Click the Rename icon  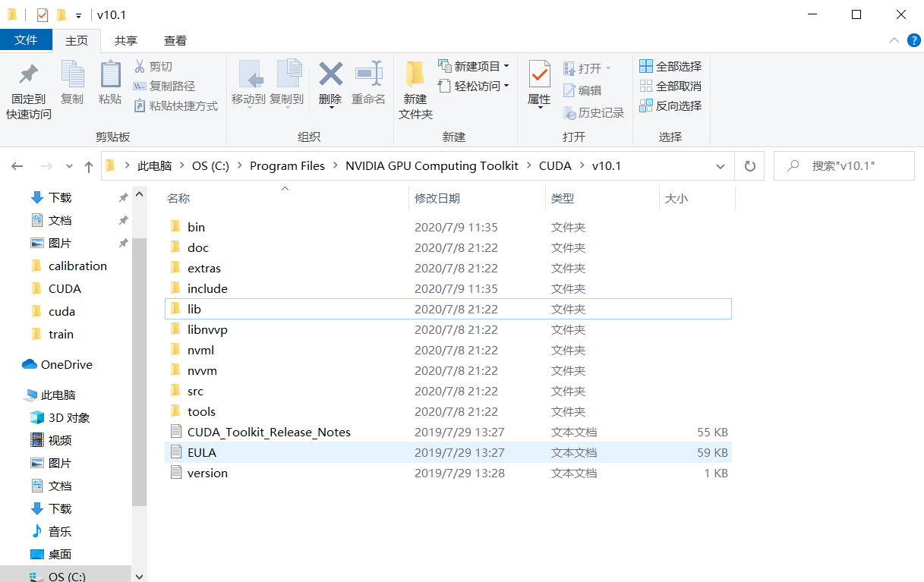pos(368,75)
